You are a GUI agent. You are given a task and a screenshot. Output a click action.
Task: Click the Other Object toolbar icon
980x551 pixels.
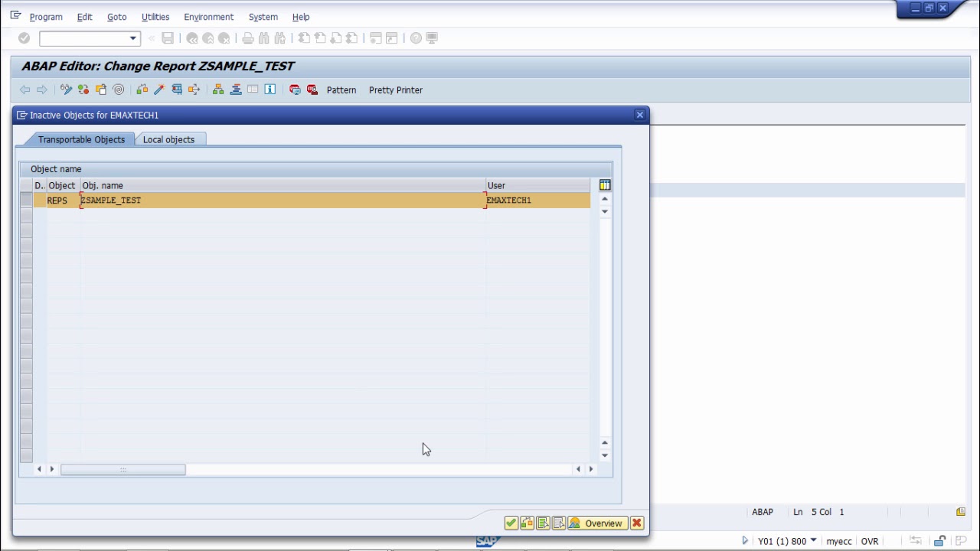point(101,90)
